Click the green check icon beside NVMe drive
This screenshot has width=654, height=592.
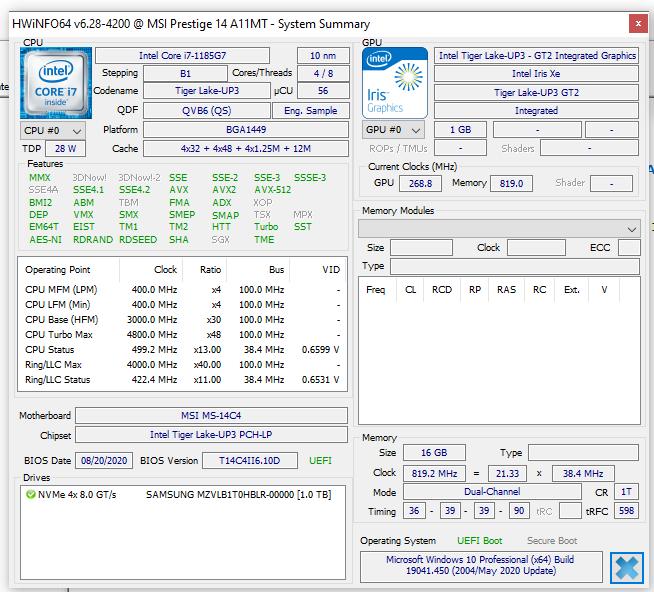click(x=32, y=495)
